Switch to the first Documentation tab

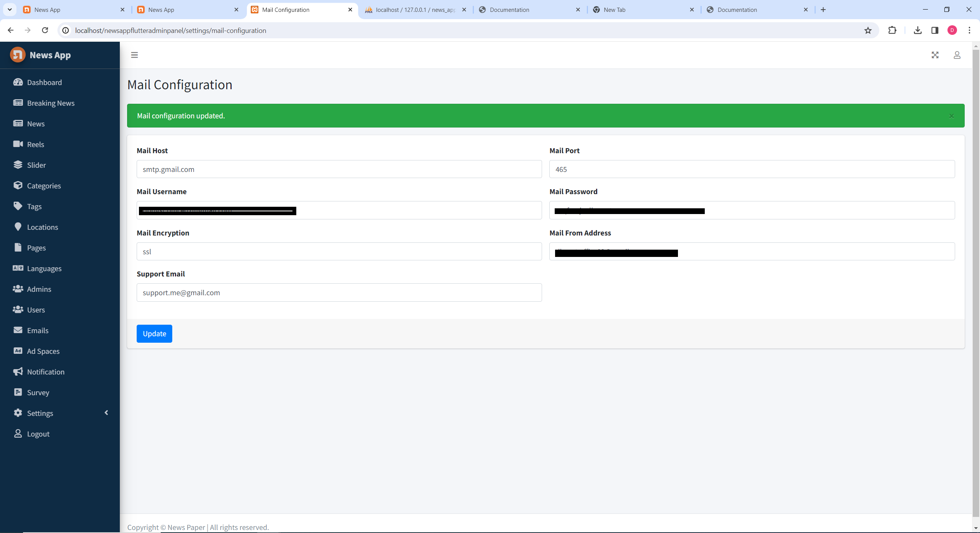(529, 10)
